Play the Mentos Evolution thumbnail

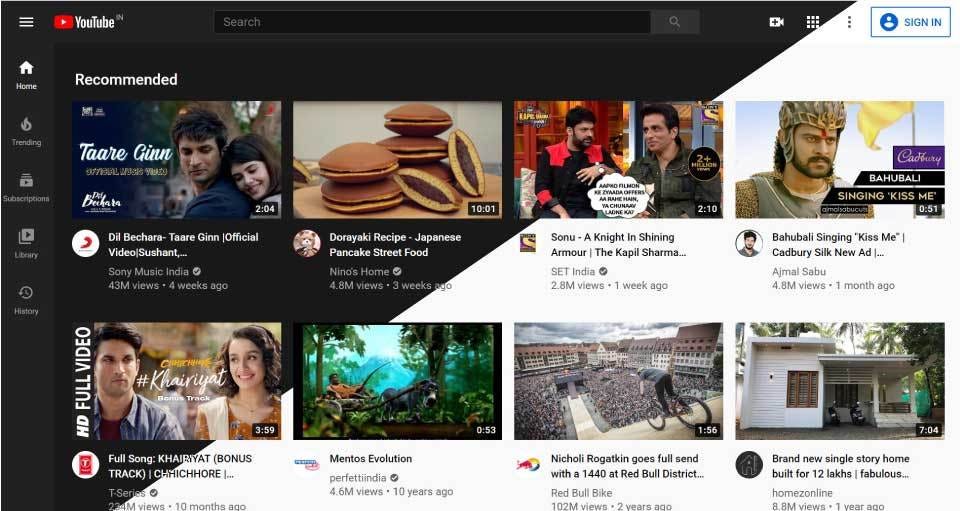[x=397, y=381]
